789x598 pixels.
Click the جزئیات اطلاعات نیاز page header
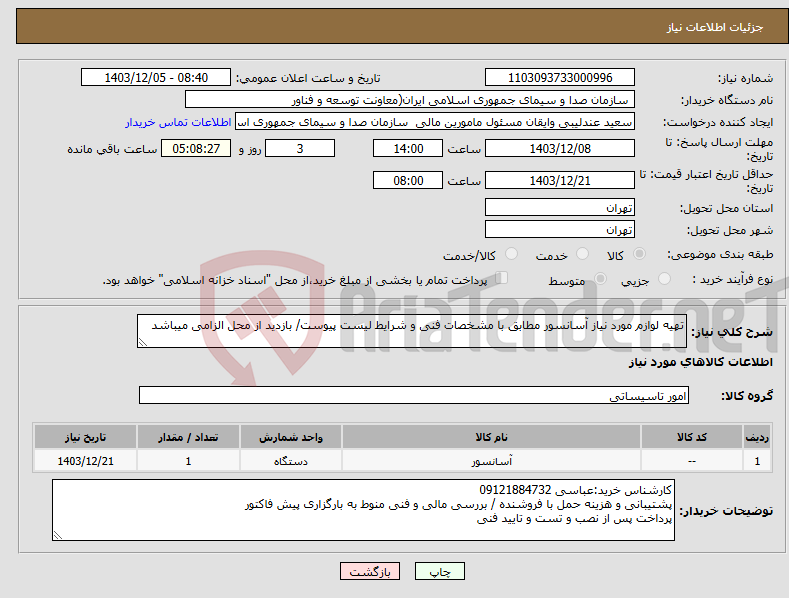(x=715, y=27)
